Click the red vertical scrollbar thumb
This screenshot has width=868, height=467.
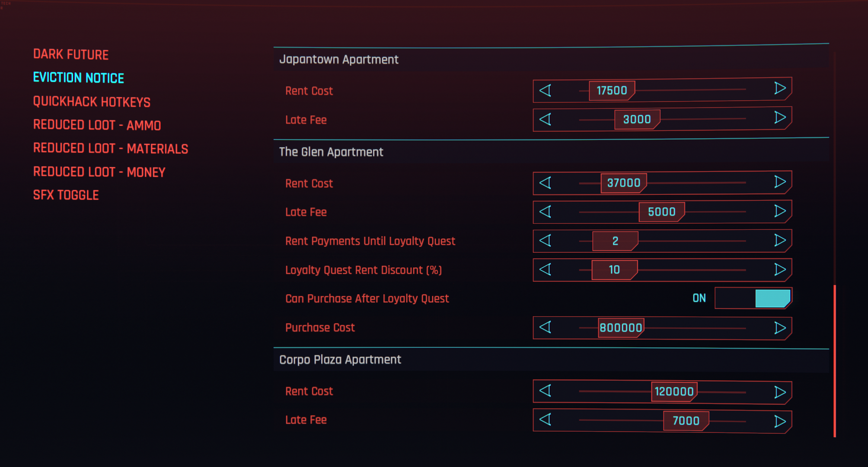click(835, 361)
